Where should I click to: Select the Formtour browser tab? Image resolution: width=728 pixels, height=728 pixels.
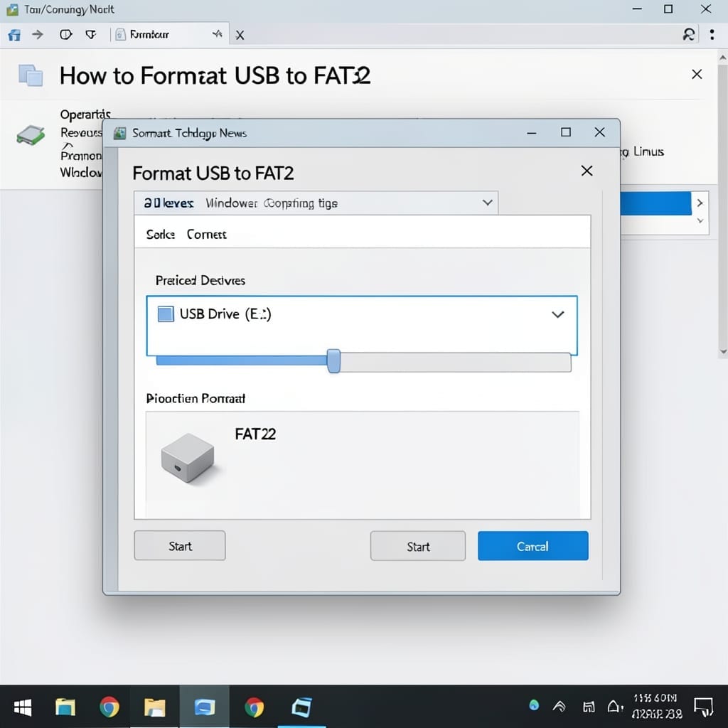click(x=169, y=34)
